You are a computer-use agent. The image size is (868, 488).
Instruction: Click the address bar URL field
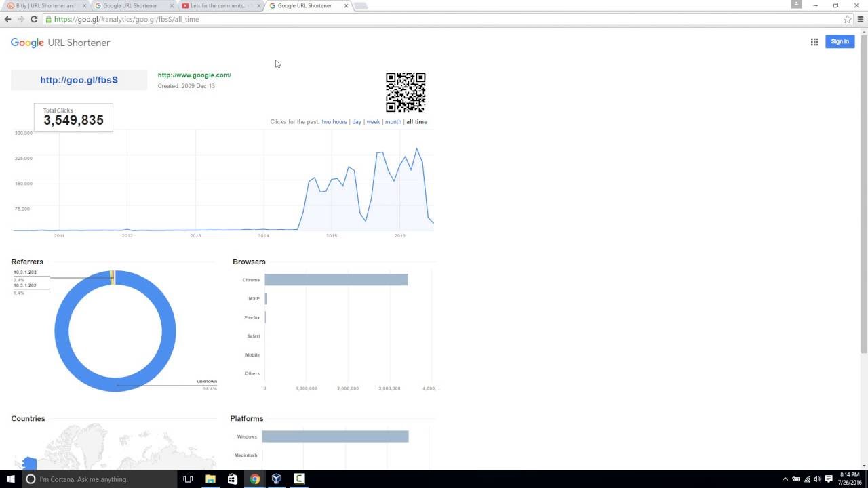tap(441, 19)
